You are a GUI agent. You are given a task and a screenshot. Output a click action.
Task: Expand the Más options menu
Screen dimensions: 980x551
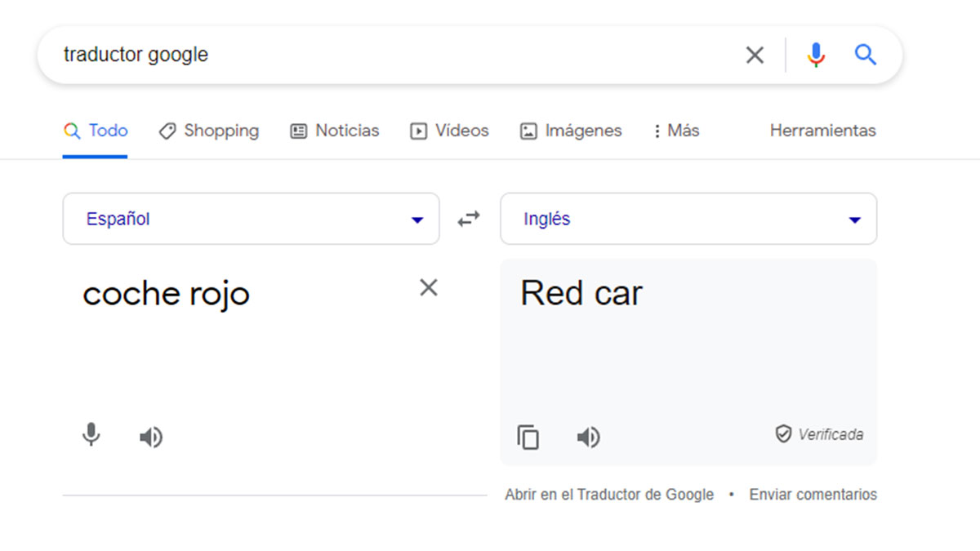(x=675, y=131)
